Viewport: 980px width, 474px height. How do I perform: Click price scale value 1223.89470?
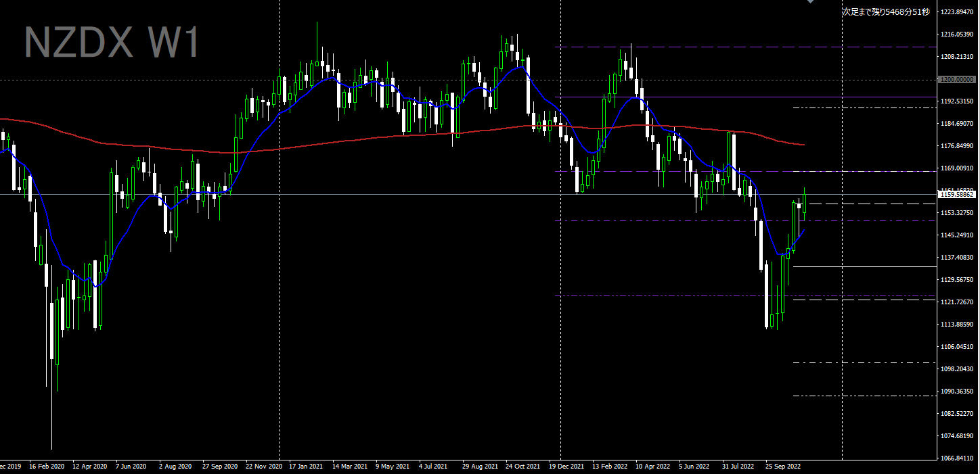point(957,12)
